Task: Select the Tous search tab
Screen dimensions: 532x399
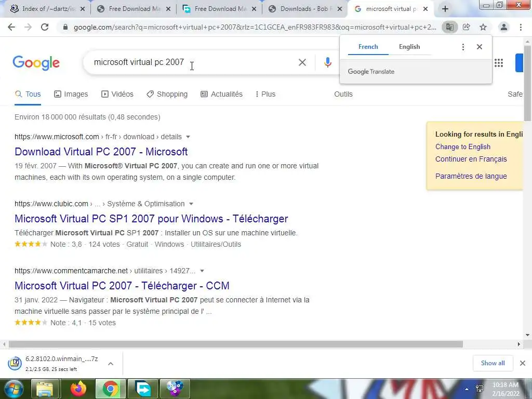Action: click(x=28, y=94)
